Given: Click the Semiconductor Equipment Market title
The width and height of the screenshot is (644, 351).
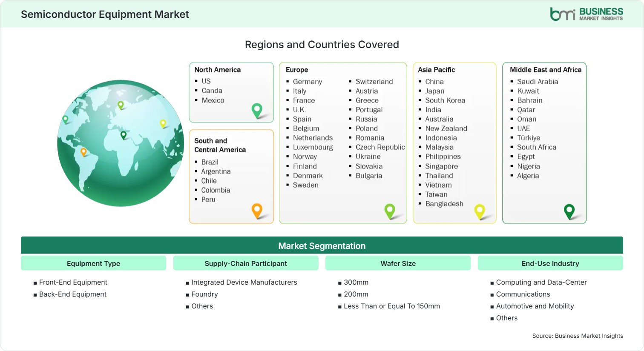Looking at the screenshot, I should (105, 14).
